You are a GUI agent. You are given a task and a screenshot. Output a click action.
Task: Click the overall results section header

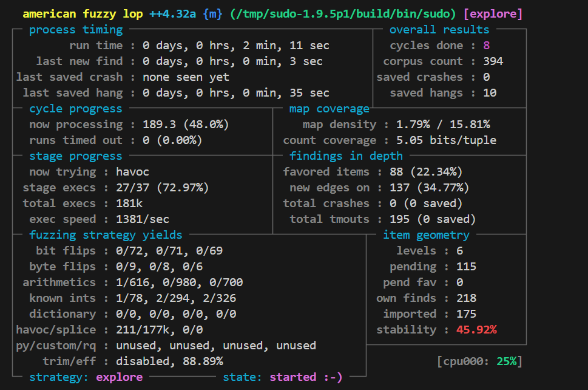[x=439, y=30]
